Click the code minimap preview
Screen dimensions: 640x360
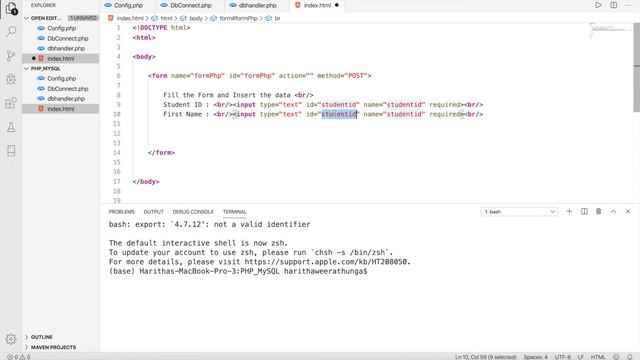[x=611, y=30]
